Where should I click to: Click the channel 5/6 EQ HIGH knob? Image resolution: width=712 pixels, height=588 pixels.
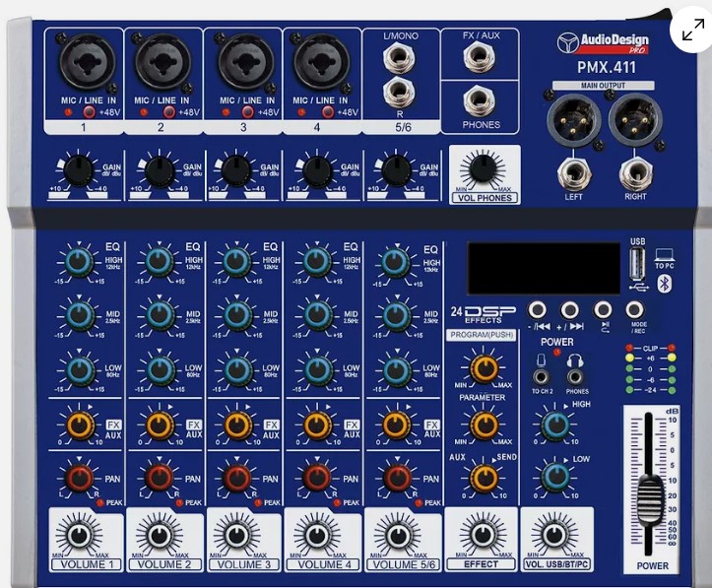tap(397, 264)
